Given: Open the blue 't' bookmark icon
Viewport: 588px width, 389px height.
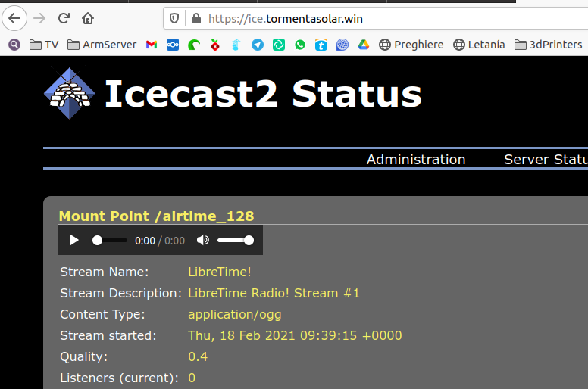Looking at the screenshot, I should point(321,45).
